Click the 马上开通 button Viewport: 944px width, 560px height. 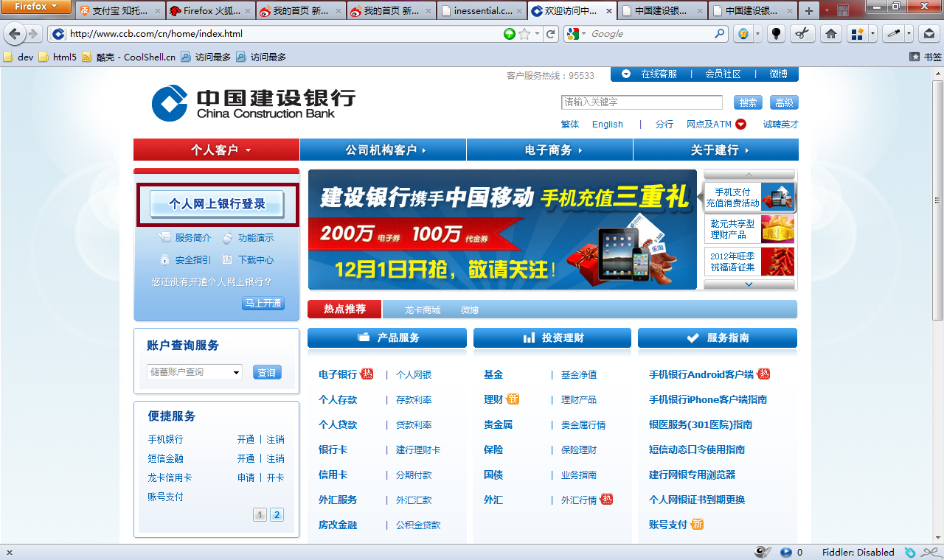[x=263, y=304]
